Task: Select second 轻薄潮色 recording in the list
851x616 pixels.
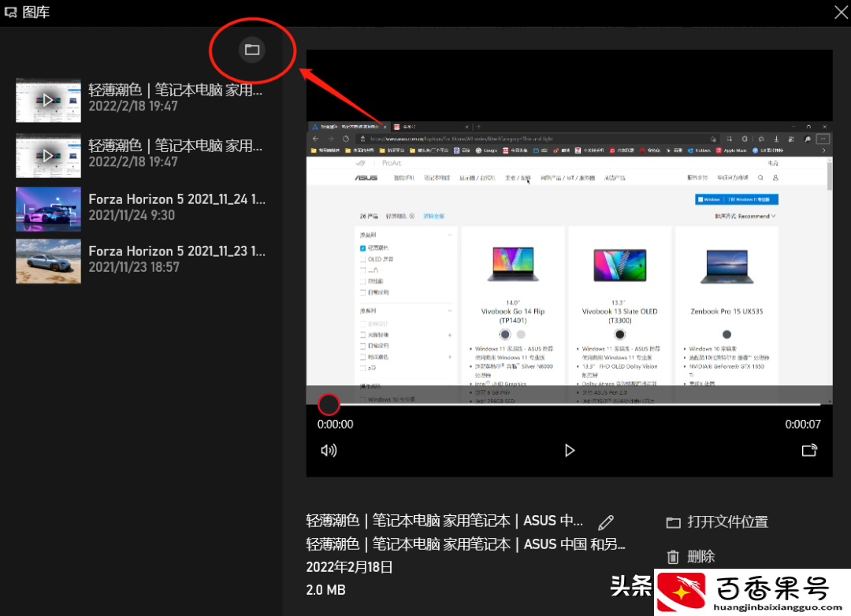Action: click(140, 154)
